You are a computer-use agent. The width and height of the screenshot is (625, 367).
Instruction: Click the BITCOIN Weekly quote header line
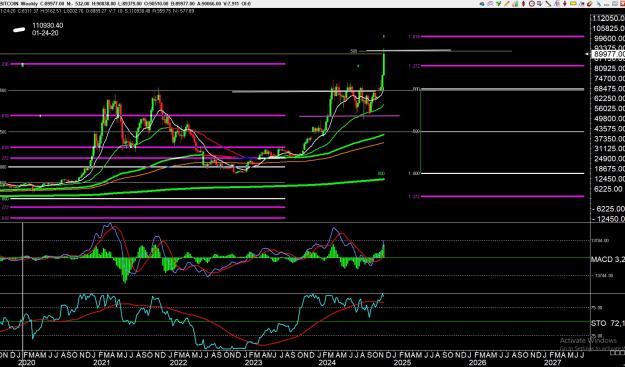pyautogui.click(x=126, y=4)
